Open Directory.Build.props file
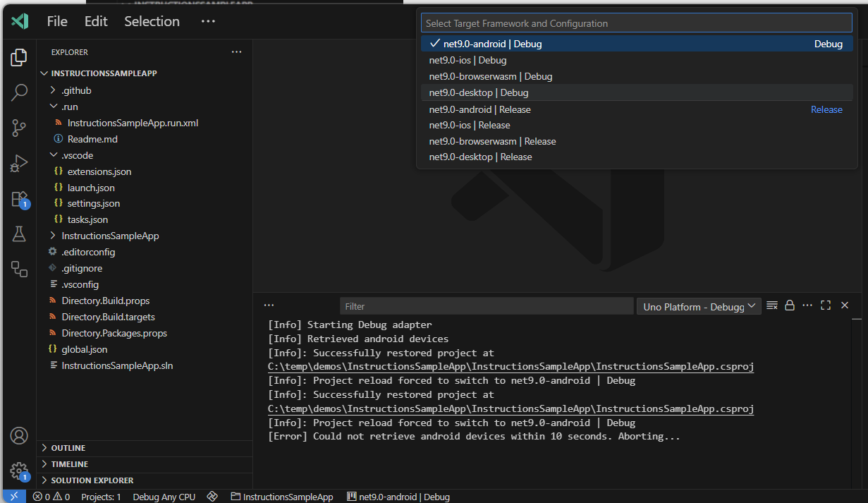 click(145, 301)
